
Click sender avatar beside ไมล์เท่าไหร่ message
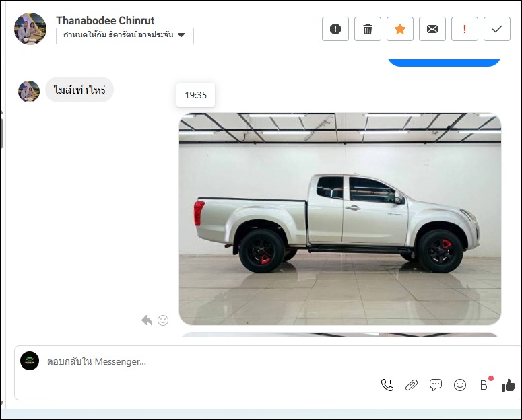[29, 91]
